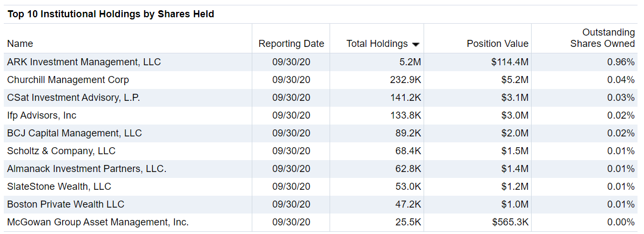Sort by Position Value column header

498,44
